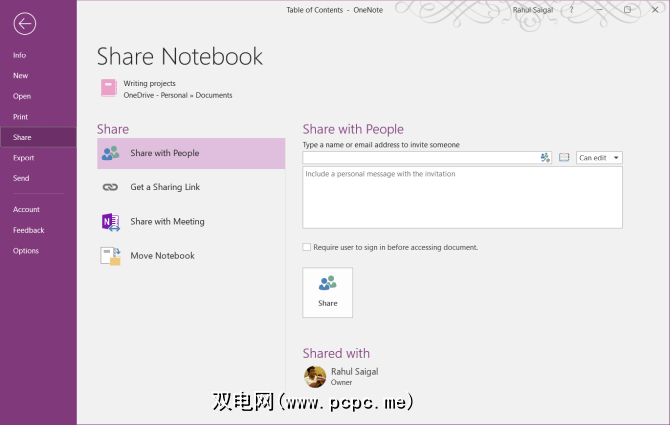Click 'Require user to sign in before accessing document' label

396,247
